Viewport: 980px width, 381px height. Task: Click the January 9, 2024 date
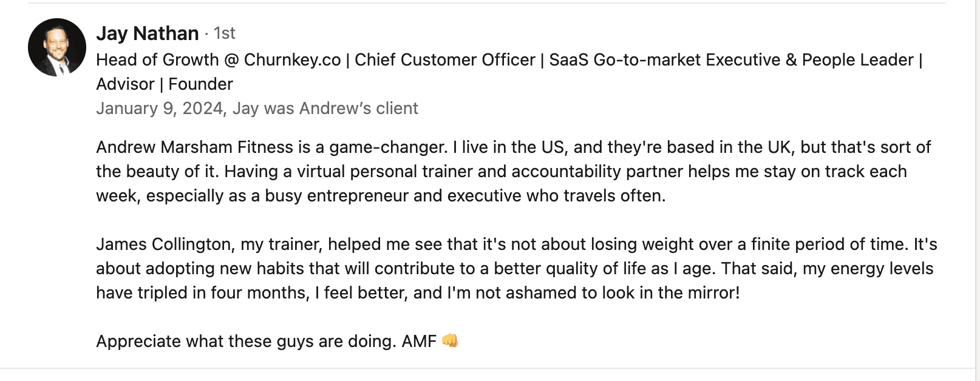tap(159, 109)
